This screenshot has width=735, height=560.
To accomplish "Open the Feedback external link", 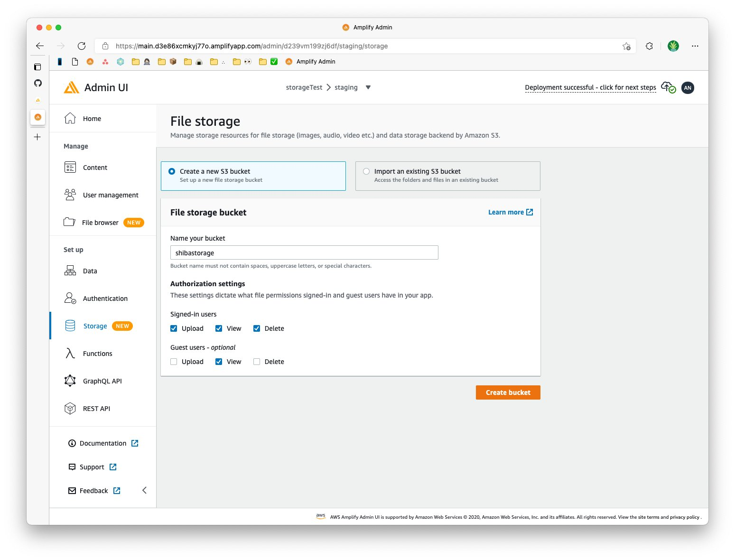I will pyautogui.click(x=94, y=491).
